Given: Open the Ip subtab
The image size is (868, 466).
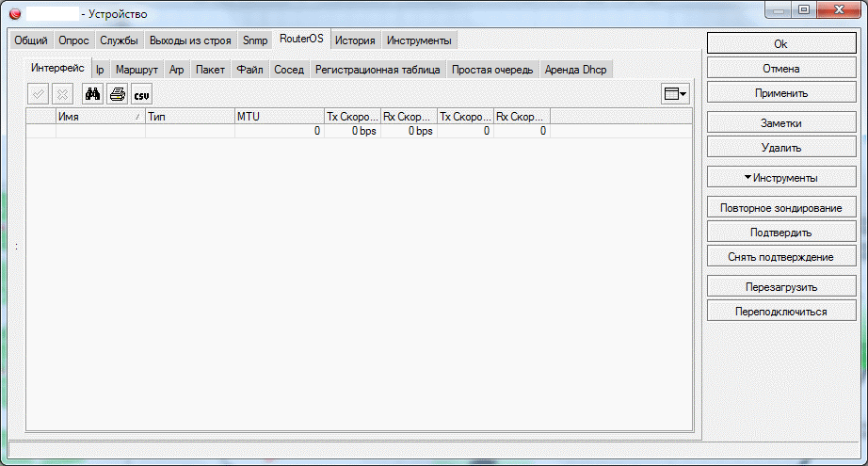Looking at the screenshot, I should [100, 70].
